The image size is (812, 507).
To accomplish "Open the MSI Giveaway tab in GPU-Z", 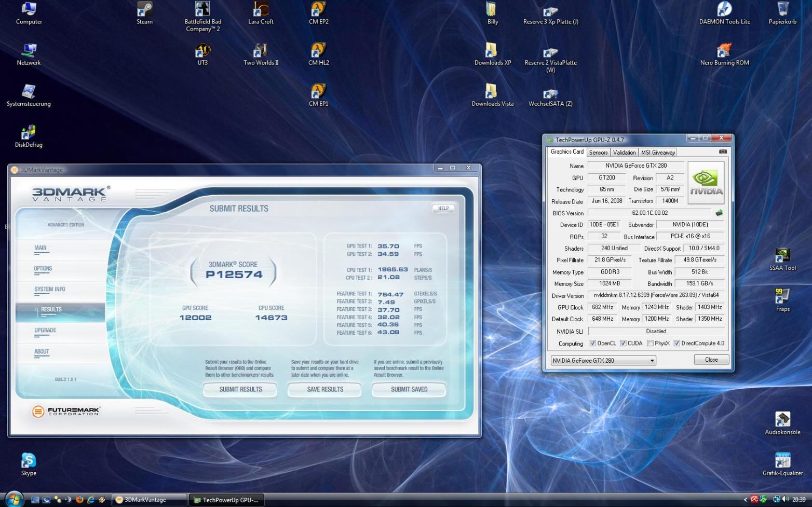I will click(658, 153).
